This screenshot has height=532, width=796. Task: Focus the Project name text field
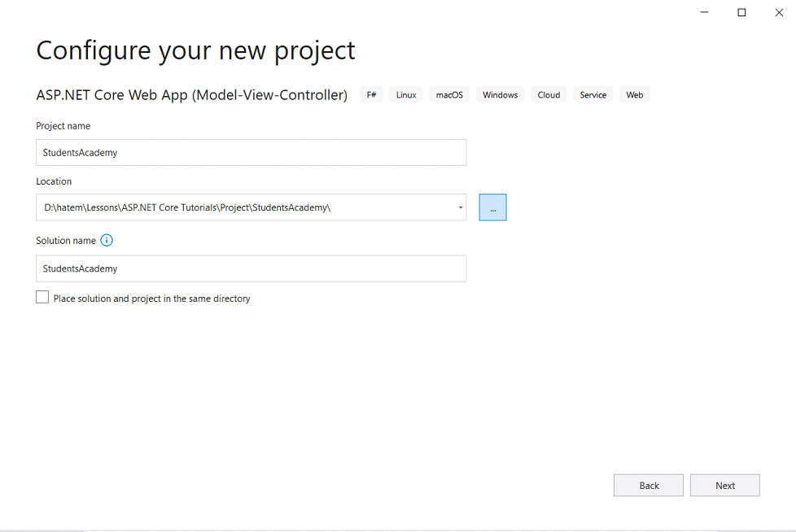point(251,153)
